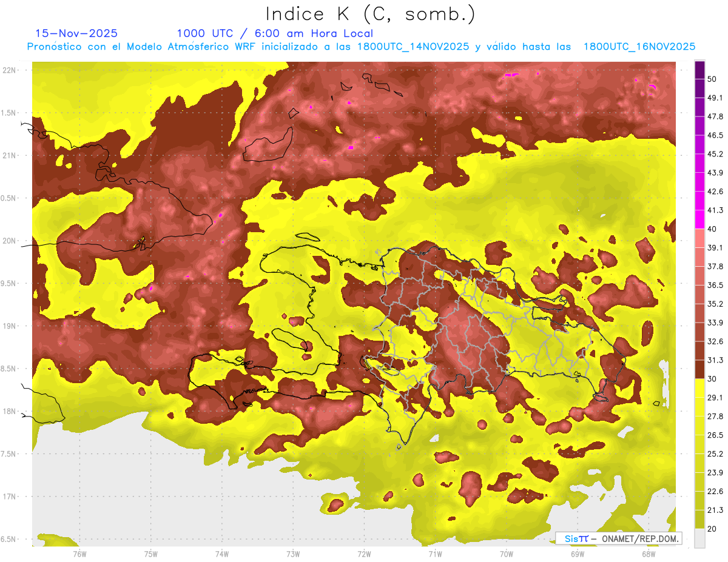This screenshot has width=728, height=562.
Task: Click the dark brown swatch between 30 and 31.3
Action: pos(699,369)
